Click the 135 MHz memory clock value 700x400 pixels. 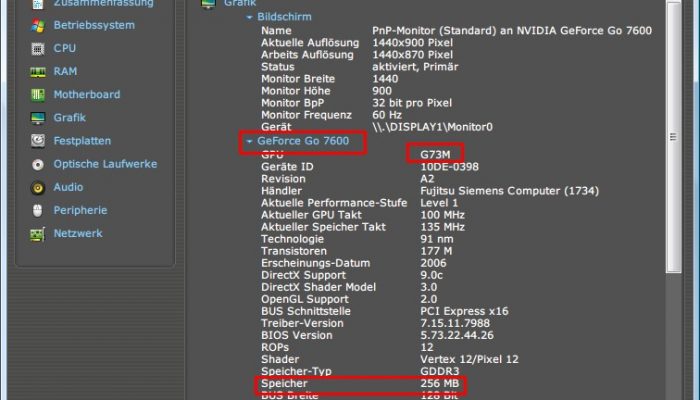pyautogui.click(x=442, y=227)
